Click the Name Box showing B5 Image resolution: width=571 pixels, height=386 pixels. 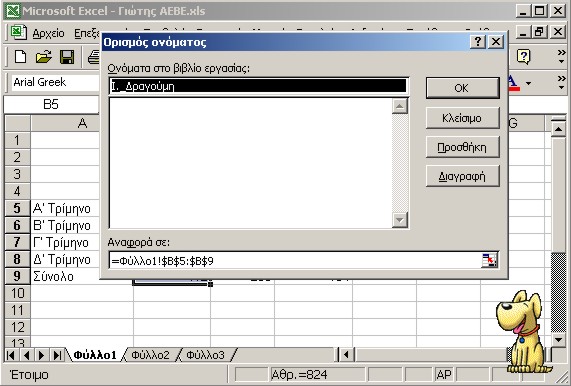click(x=51, y=105)
